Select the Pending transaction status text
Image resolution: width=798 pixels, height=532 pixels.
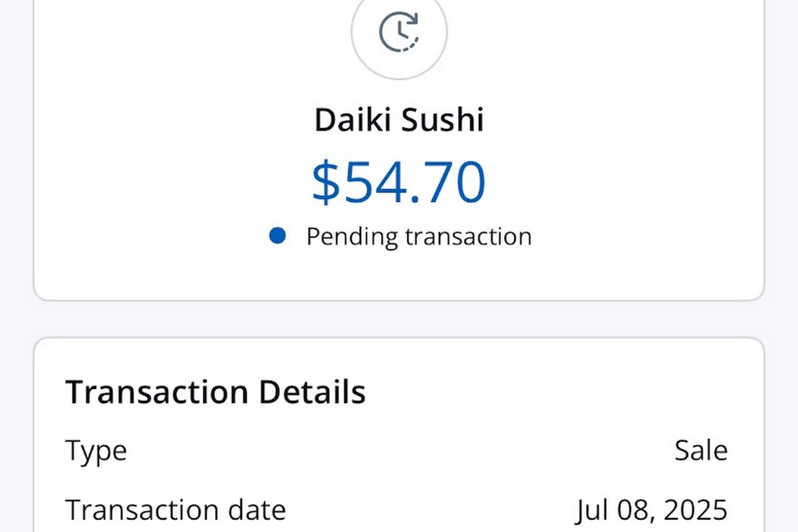click(419, 237)
